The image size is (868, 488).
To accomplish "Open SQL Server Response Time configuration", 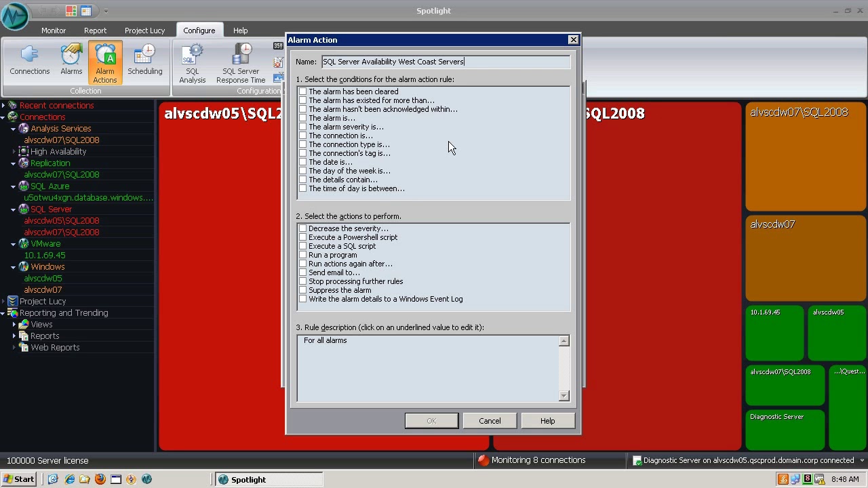I will (241, 63).
